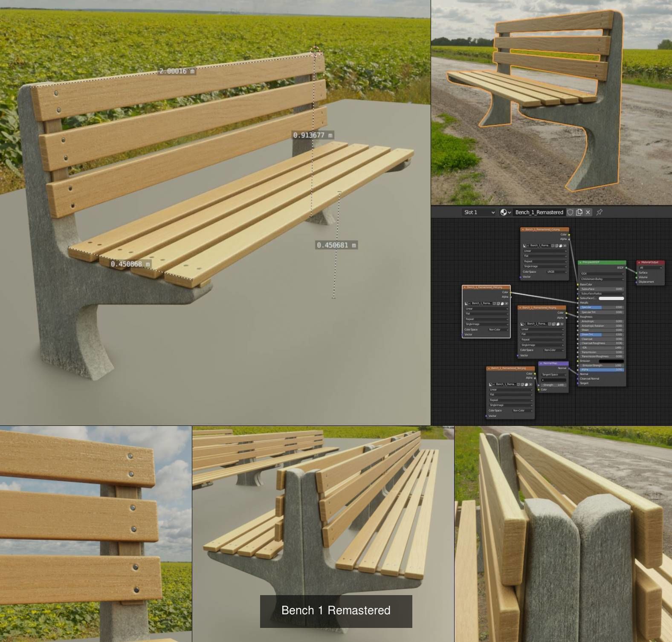
Task: Open Single Image dropdown in Ro.png node
Action: [542, 345]
